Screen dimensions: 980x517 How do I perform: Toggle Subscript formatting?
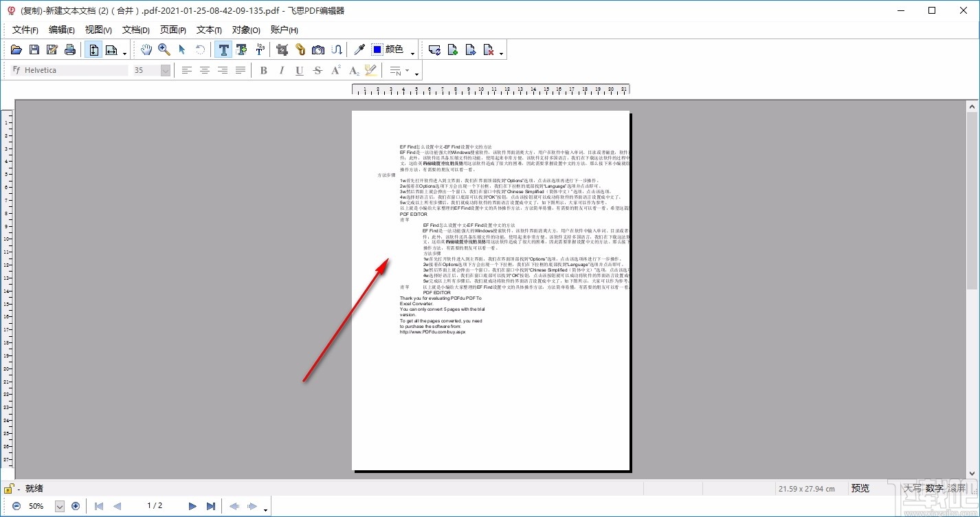pos(354,70)
